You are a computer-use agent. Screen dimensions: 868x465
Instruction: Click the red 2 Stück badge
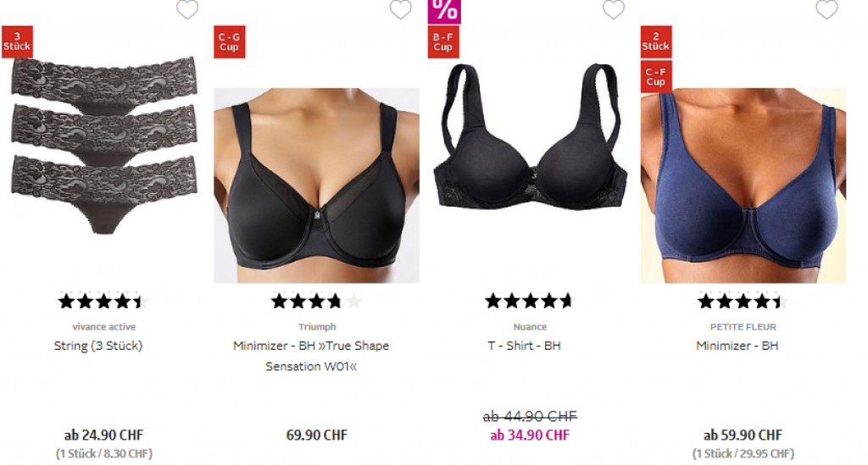656,42
